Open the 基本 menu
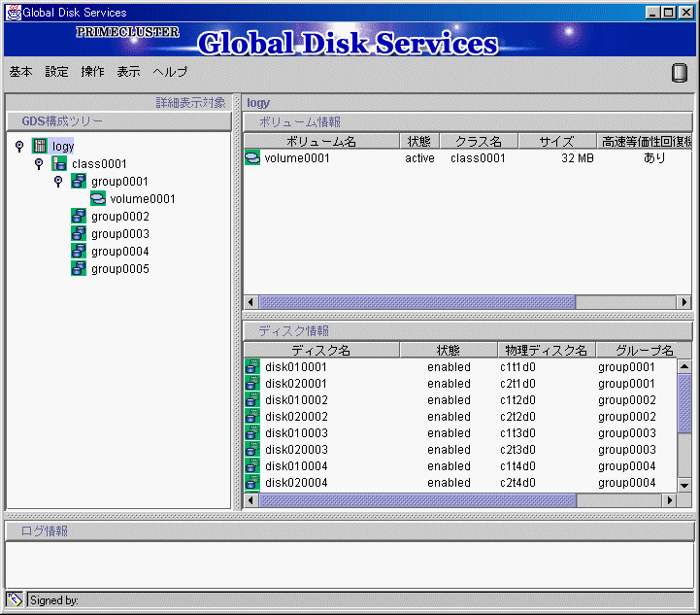 click(x=20, y=72)
